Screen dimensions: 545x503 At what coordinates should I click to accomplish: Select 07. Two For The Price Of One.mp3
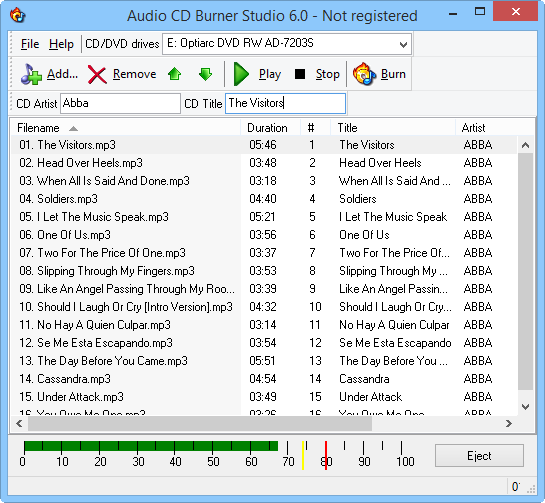[264, 253]
